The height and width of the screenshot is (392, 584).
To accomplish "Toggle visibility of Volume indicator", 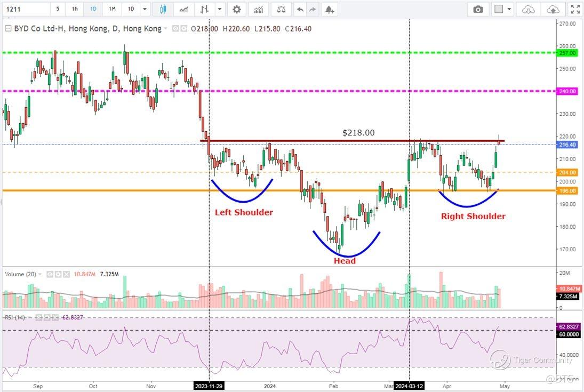I will click(50, 274).
